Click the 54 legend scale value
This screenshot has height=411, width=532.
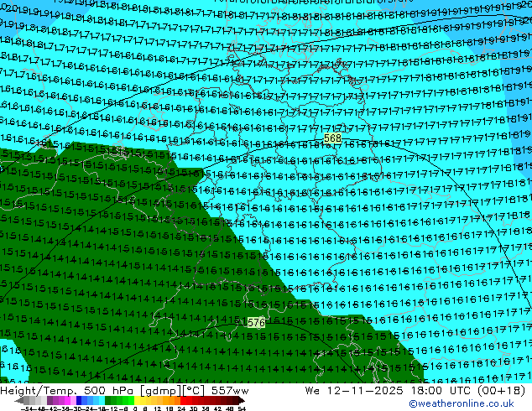tap(242, 408)
